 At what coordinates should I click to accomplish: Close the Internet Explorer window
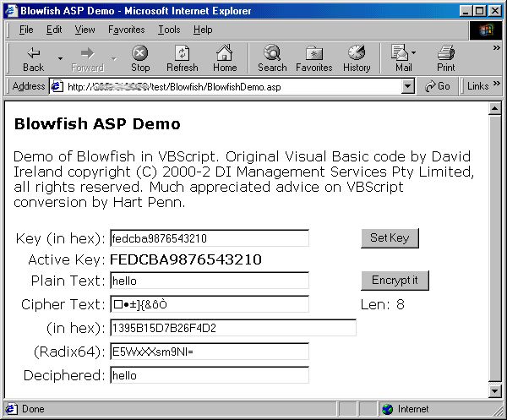coord(494,11)
